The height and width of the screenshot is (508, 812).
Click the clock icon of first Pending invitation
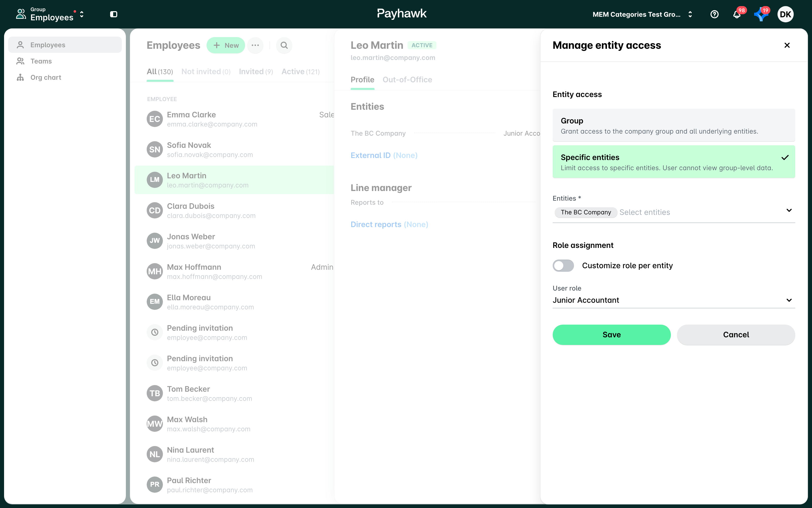point(155,332)
